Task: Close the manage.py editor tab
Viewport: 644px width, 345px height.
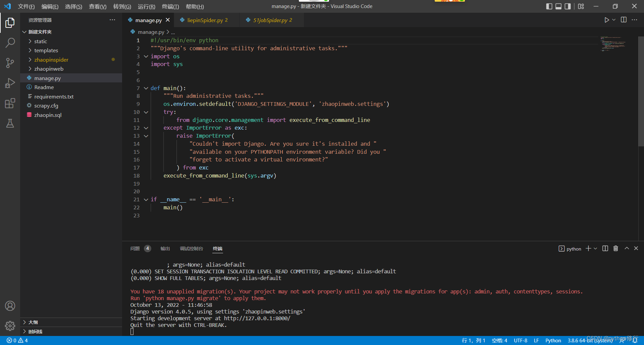Action: point(168,20)
